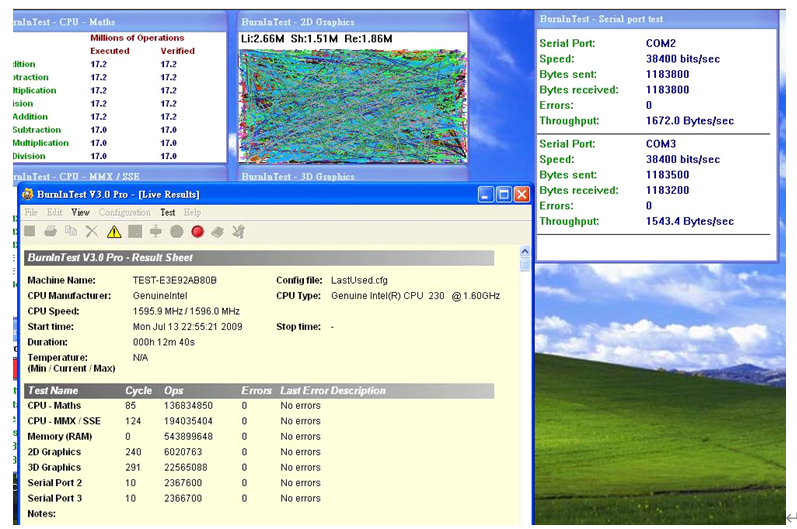Click the CPU - Maths window title bar
The image size is (797, 529).
tap(119, 22)
